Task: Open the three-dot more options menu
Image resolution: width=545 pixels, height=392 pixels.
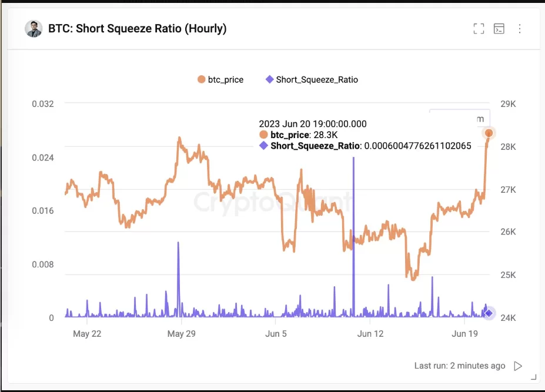Action: pos(520,29)
